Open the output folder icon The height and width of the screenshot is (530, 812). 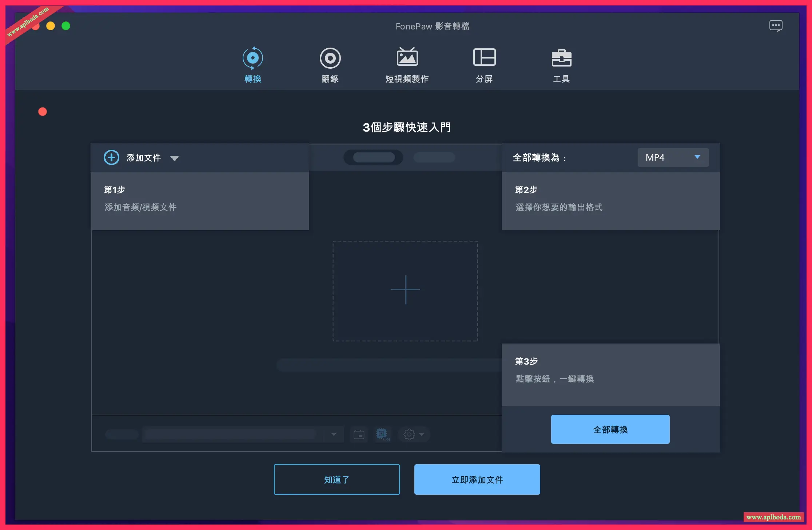pyautogui.click(x=359, y=434)
